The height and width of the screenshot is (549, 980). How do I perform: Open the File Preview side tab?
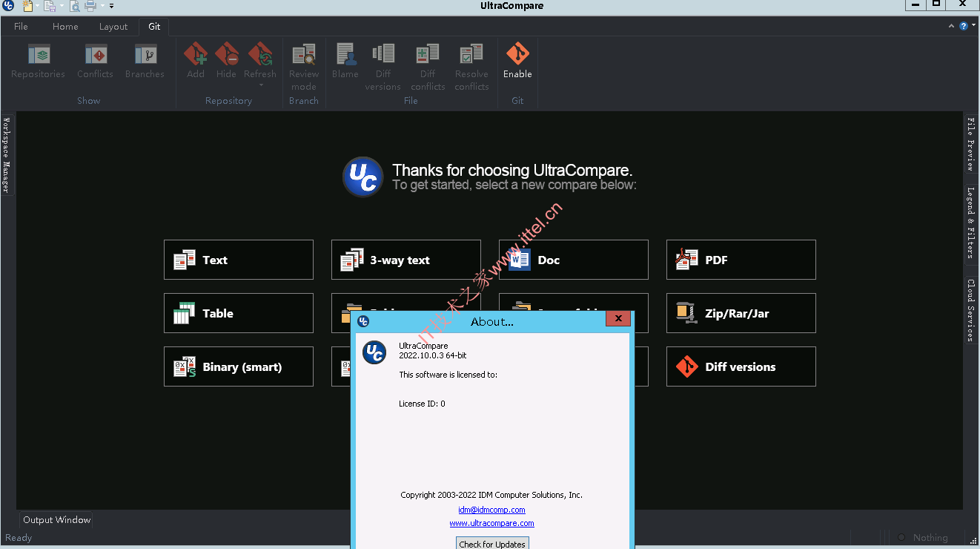[x=971, y=144]
